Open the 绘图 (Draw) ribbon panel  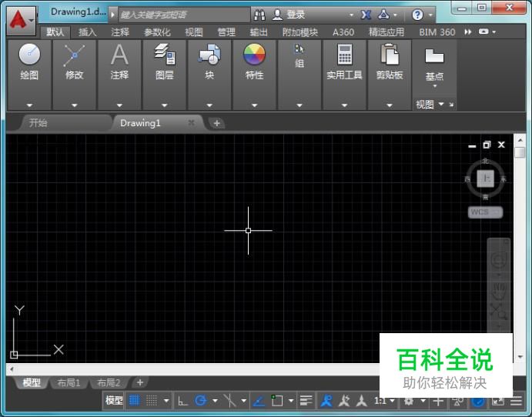click(29, 61)
